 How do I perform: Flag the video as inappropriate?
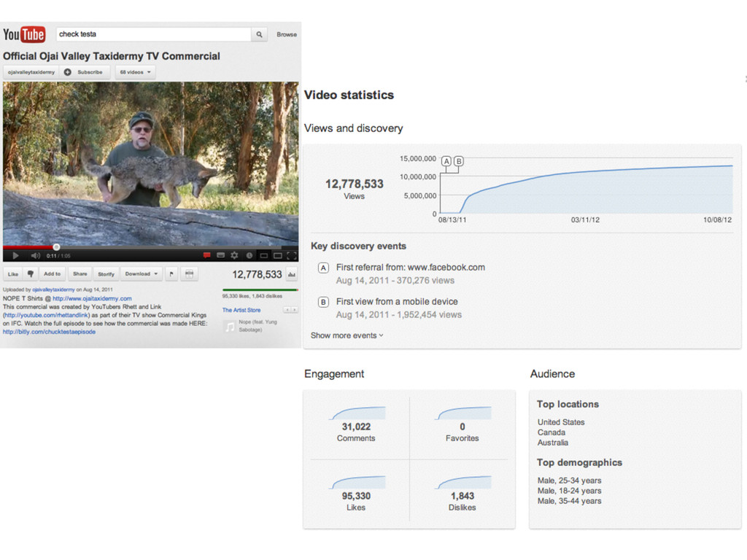171,274
